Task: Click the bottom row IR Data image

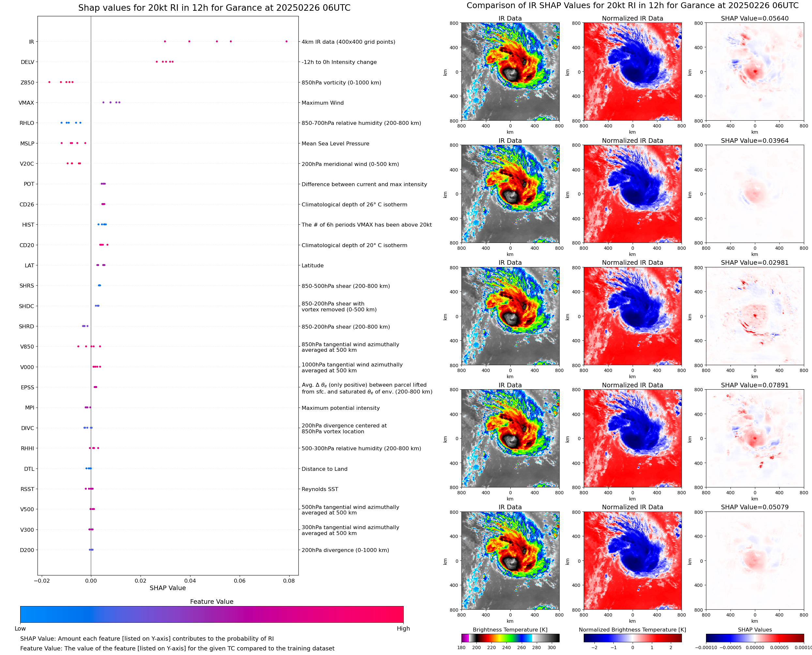Action: 510,561
